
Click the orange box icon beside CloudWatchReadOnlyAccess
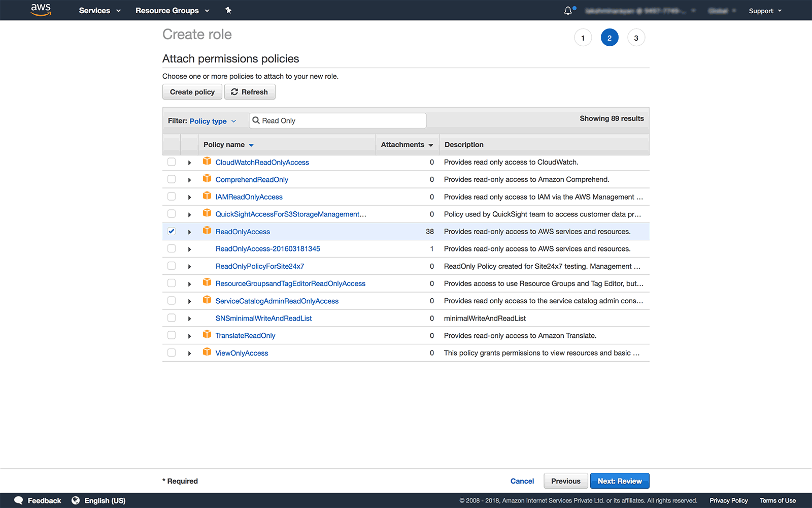coord(207,162)
